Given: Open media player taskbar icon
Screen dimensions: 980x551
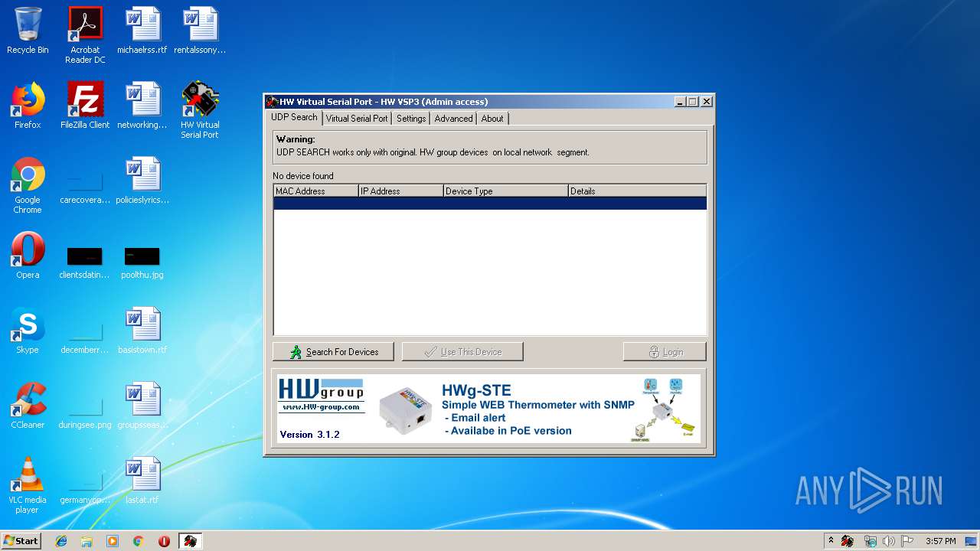Looking at the screenshot, I should point(113,541).
